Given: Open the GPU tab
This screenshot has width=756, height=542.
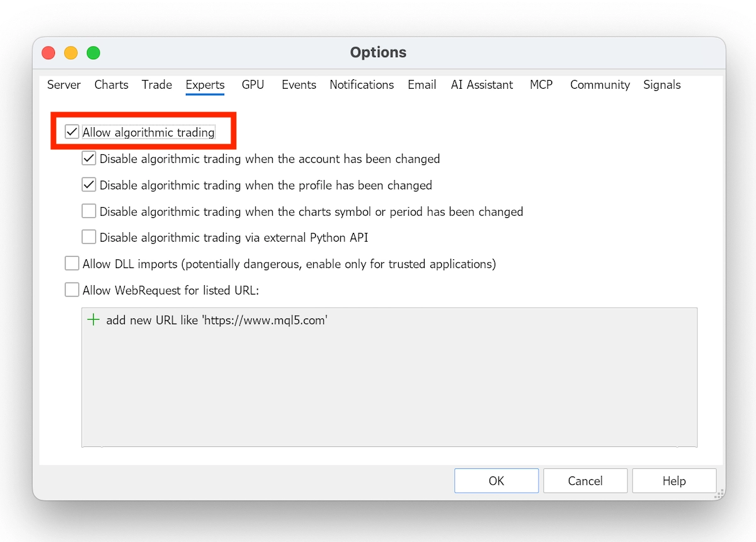Looking at the screenshot, I should coord(253,84).
